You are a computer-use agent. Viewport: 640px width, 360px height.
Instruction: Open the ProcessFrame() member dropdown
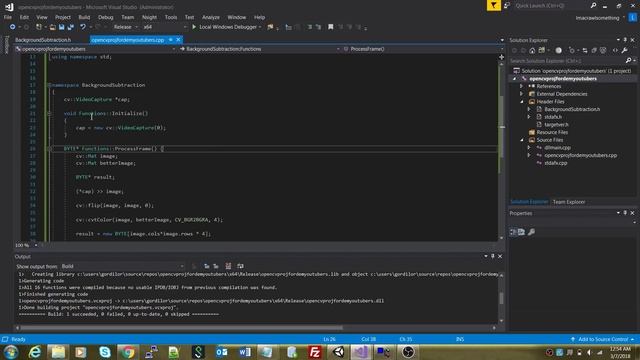click(x=423, y=49)
